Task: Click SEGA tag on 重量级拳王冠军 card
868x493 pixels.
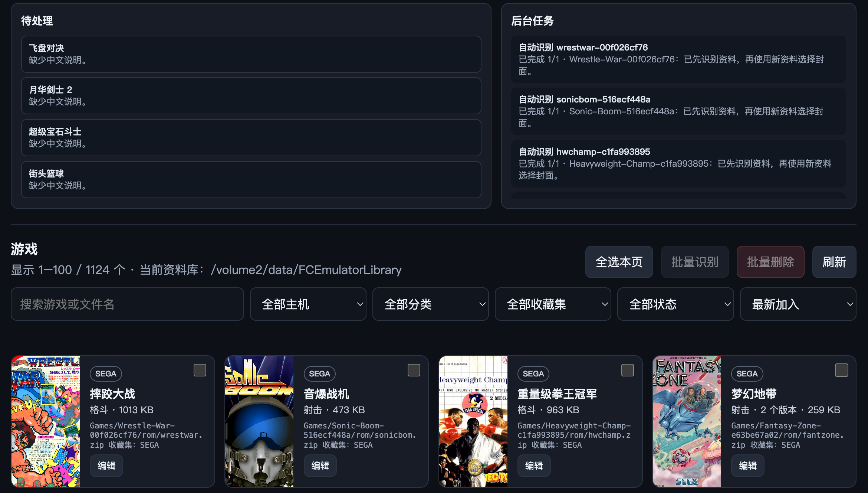Action: tap(533, 374)
